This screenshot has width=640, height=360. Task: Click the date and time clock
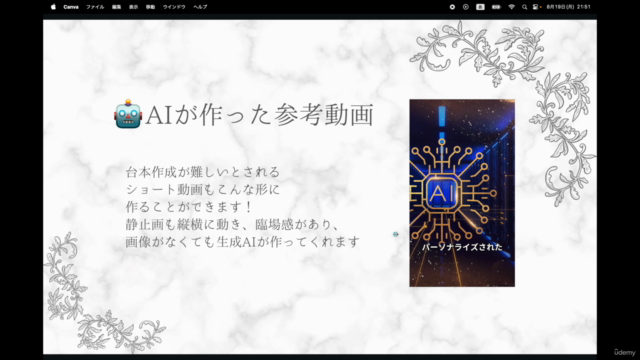pos(569,7)
